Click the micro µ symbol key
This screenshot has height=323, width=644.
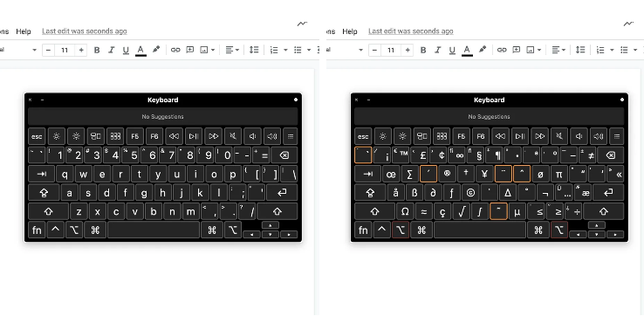tap(517, 211)
